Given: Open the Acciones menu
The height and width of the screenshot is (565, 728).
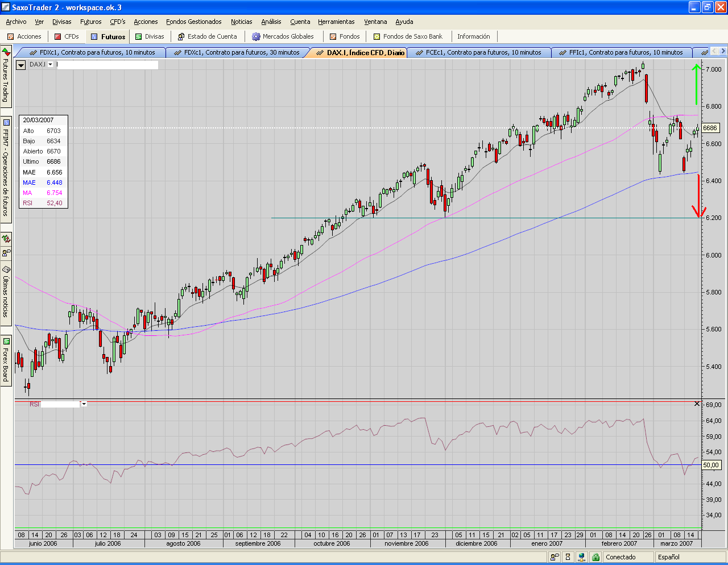Looking at the screenshot, I should [x=146, y=22].
